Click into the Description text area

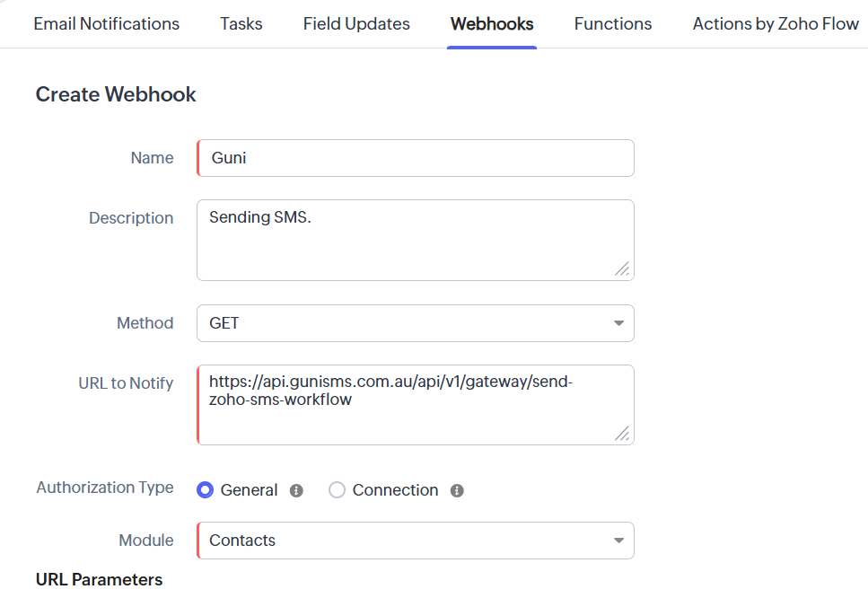[416, 241]
